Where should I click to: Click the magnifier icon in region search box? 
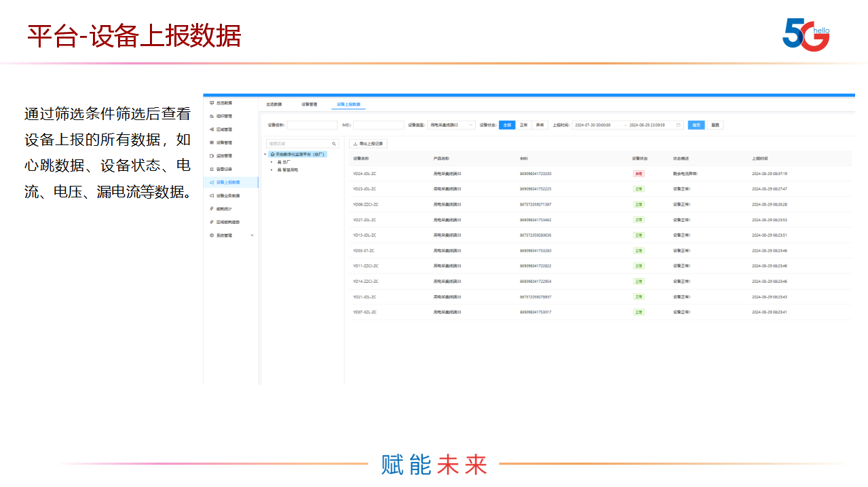pos(334,144)
